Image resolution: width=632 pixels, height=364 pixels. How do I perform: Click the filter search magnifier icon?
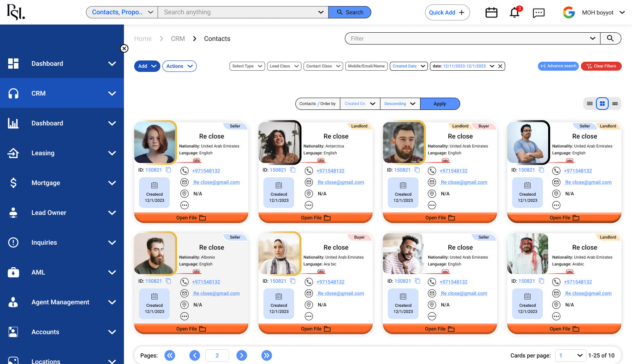pyautogui.click(x=610, y=38)
